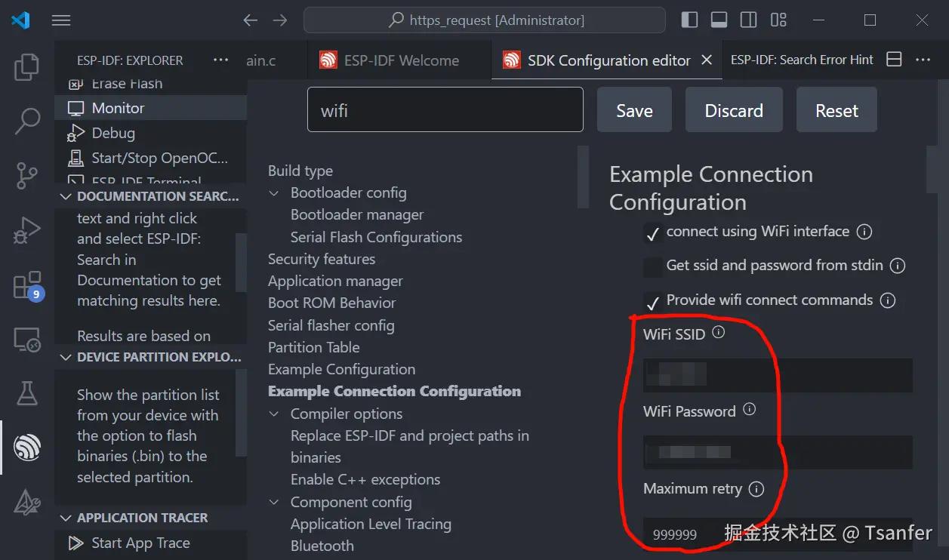
Task: Collapse the Device Partition Explorer section
Action: pos(150,357)
